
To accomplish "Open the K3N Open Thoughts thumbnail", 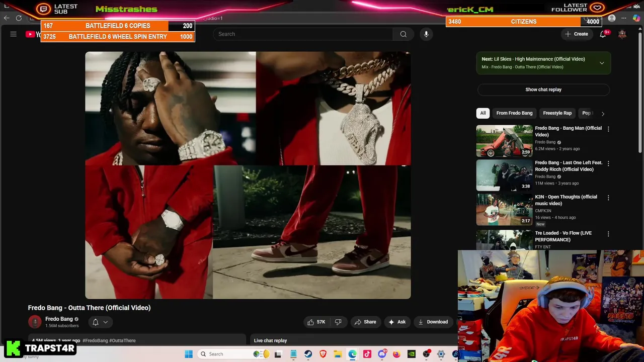I will (x=504, y=210).
